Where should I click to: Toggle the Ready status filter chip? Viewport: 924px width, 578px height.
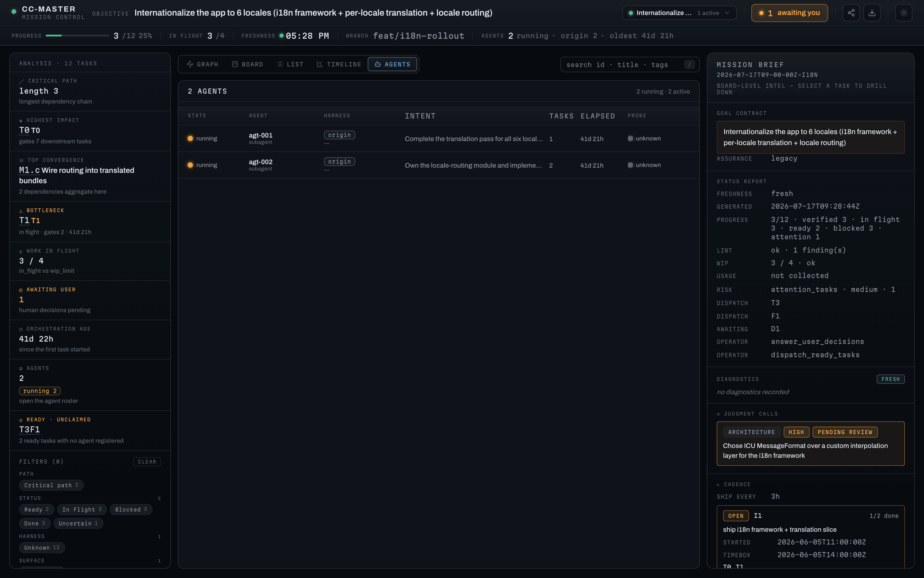pos(36,510)
